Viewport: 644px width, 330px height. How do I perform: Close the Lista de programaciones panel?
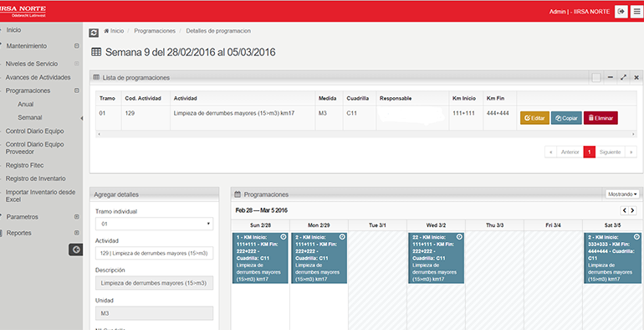pos(636,77)
